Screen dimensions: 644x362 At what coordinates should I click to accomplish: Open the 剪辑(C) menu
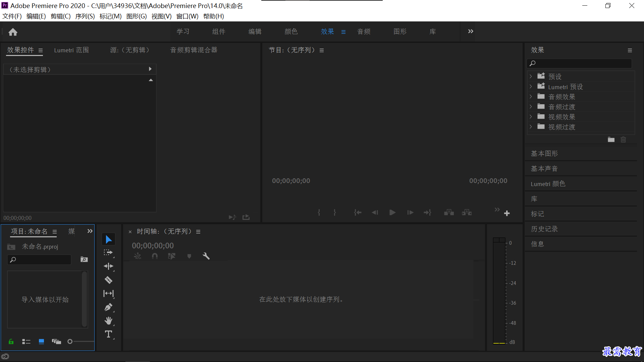(x=60, y=16)
